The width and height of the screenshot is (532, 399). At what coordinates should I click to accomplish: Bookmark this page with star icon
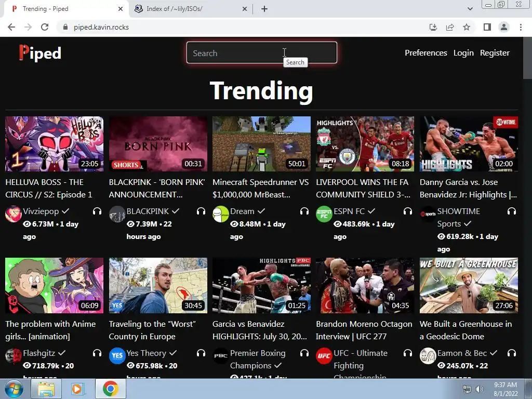click(x=467, y=27)
